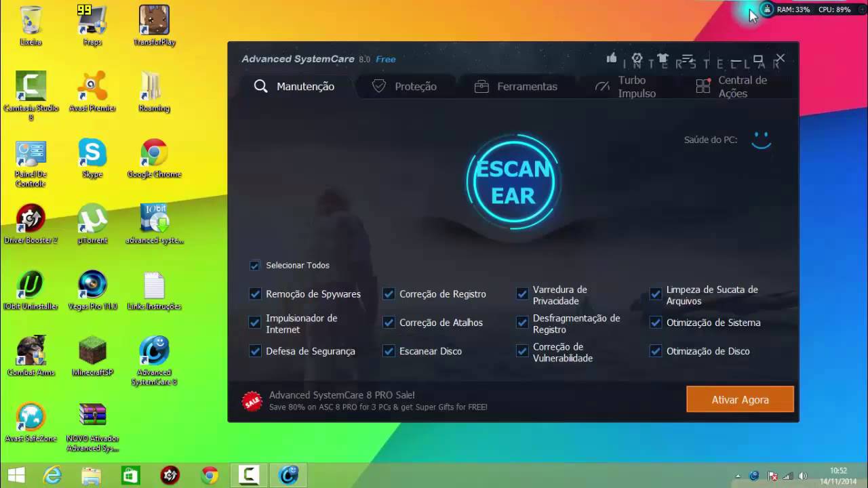Select the Camtasia Studio 8 desktop icon
The image size is (868, 488).
31,96
